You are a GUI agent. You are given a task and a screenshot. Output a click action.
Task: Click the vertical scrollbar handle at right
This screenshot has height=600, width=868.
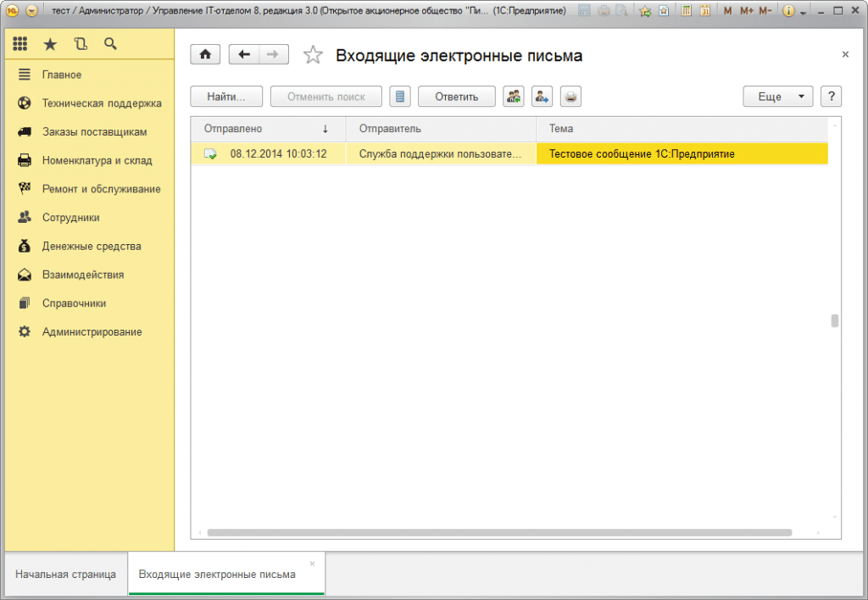click(x=835, y=321)
